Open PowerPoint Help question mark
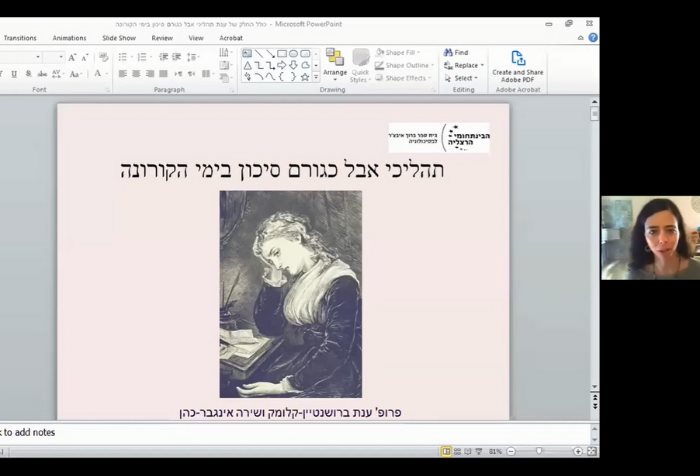Image resolution: width=700 pixels, height=476 pixels. [593, 38]
